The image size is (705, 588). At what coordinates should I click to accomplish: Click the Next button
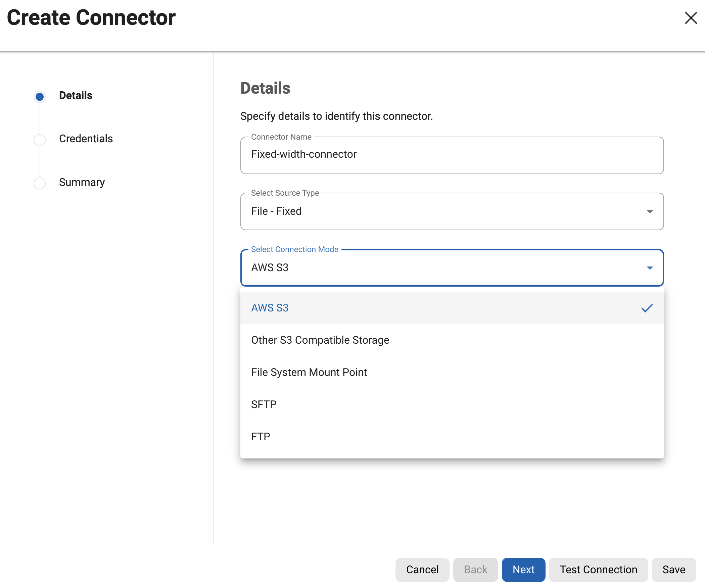pyautogui.click(x=523, y=570)
